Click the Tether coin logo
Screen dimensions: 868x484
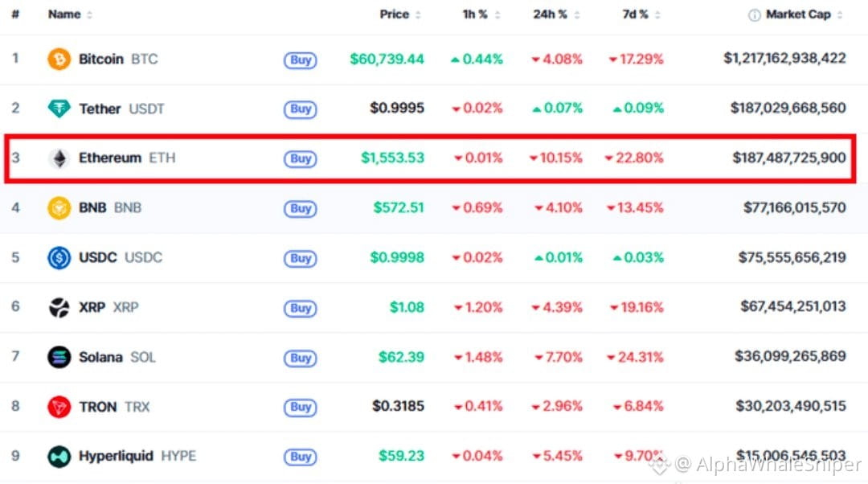[59, 109]
